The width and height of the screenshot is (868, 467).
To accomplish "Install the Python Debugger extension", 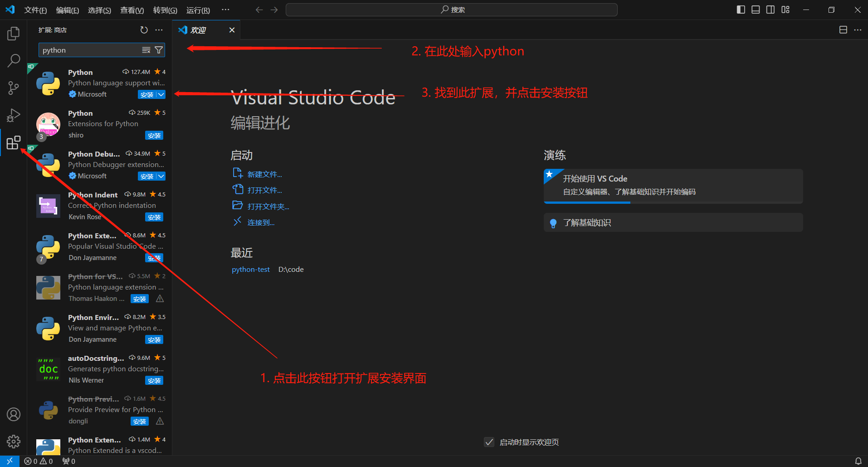I will point(147,176).
